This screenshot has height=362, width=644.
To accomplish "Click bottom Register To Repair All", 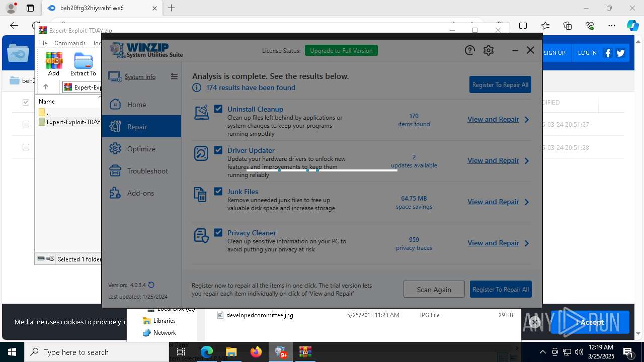I will coord(501,289).
